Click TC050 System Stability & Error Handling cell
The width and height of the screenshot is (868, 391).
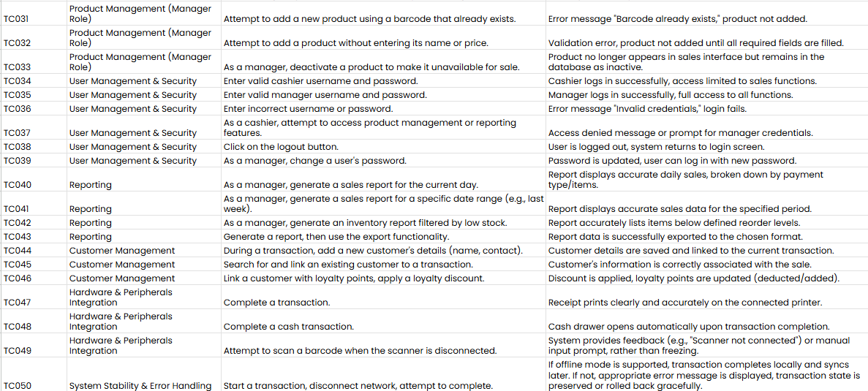[144, 374]
